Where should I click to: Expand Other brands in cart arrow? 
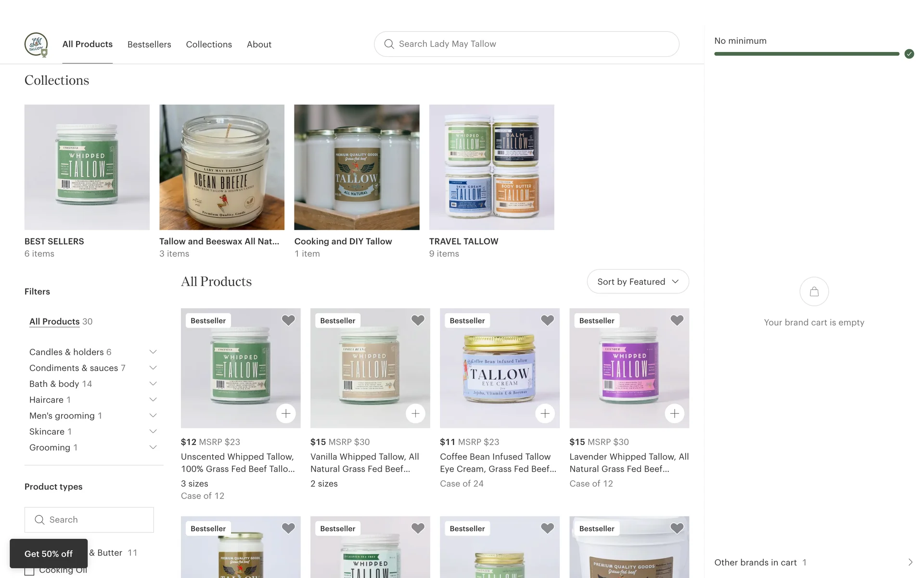[910, 562]
